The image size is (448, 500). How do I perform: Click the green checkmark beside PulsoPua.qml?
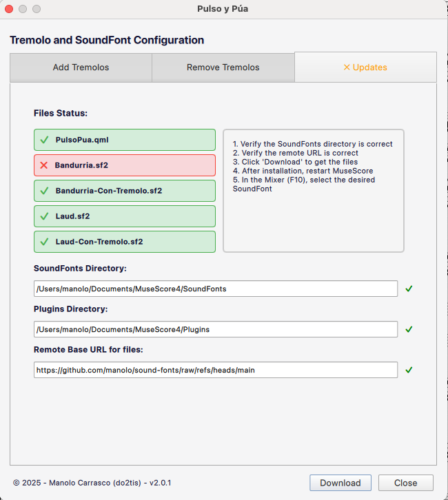(x=44, y=140)
